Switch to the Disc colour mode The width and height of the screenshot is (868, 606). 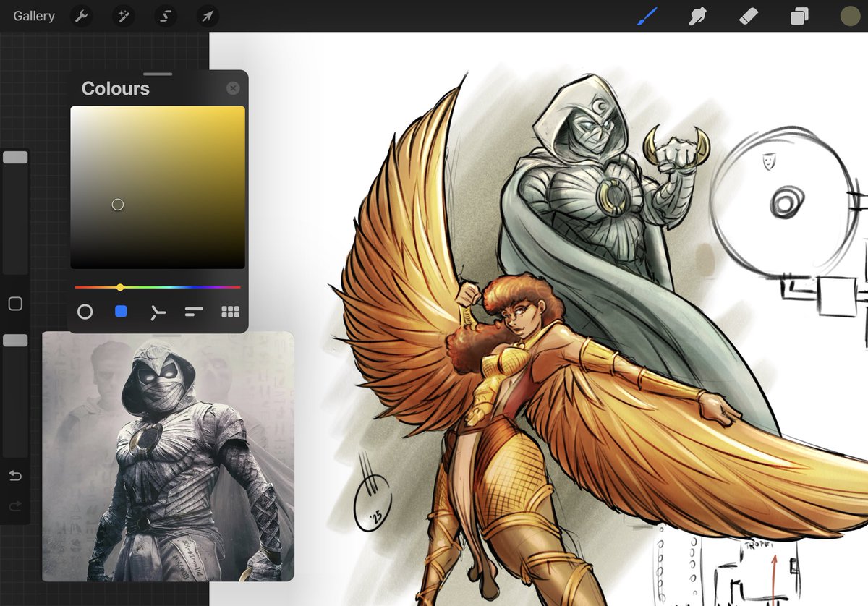point(85,312)
